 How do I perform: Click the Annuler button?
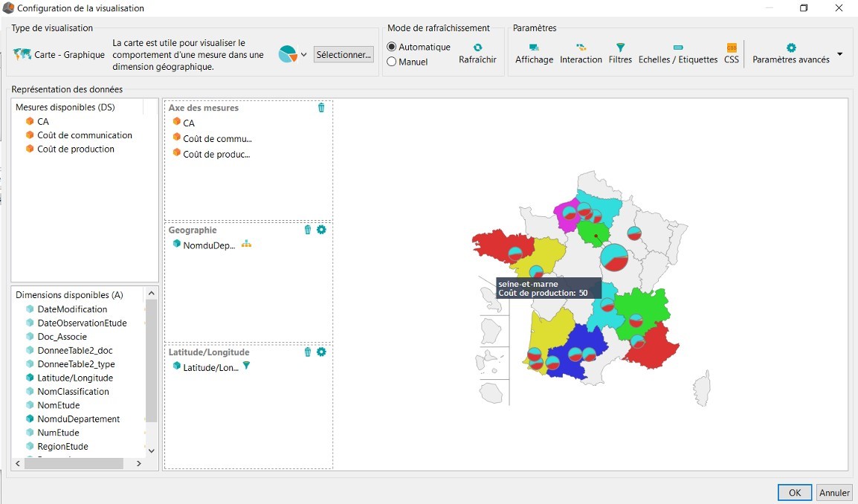tap(834, 492)
